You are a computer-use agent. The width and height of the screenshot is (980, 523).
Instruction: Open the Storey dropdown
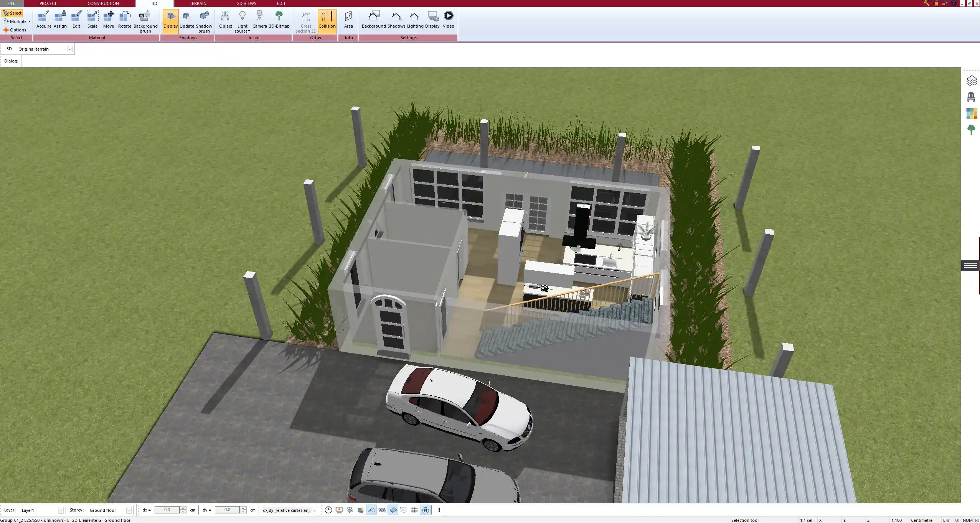pos(129,510)
